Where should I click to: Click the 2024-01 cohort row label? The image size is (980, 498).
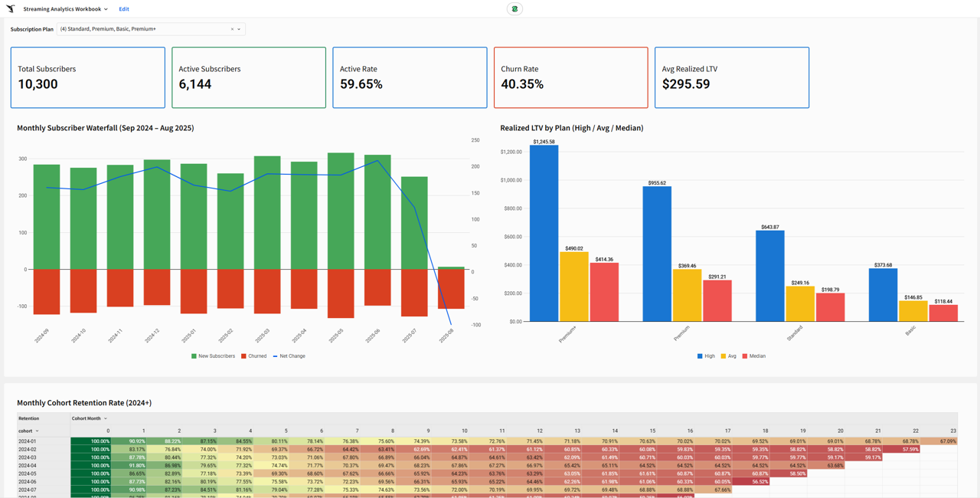tap(28, 441)
